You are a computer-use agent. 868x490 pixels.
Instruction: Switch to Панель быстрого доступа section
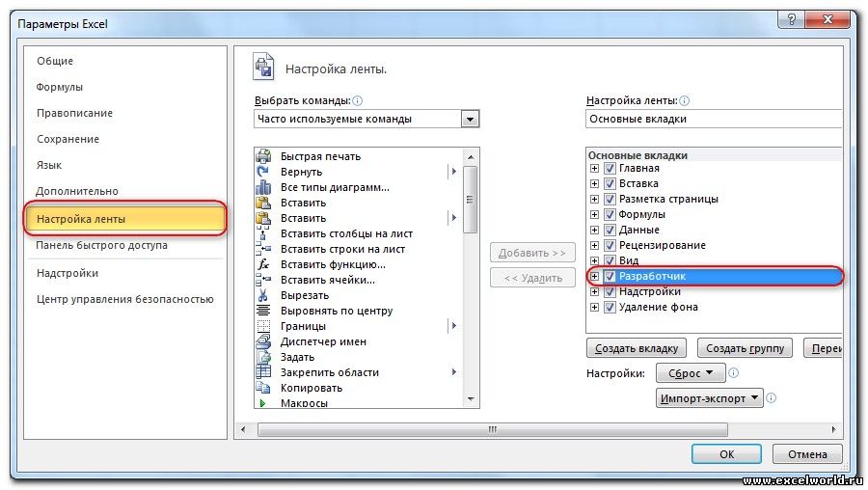pos(102,245)
